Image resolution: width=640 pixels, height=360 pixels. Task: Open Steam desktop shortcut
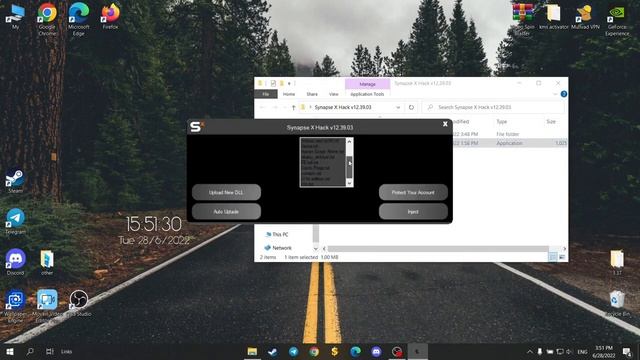tap(15, 182)
